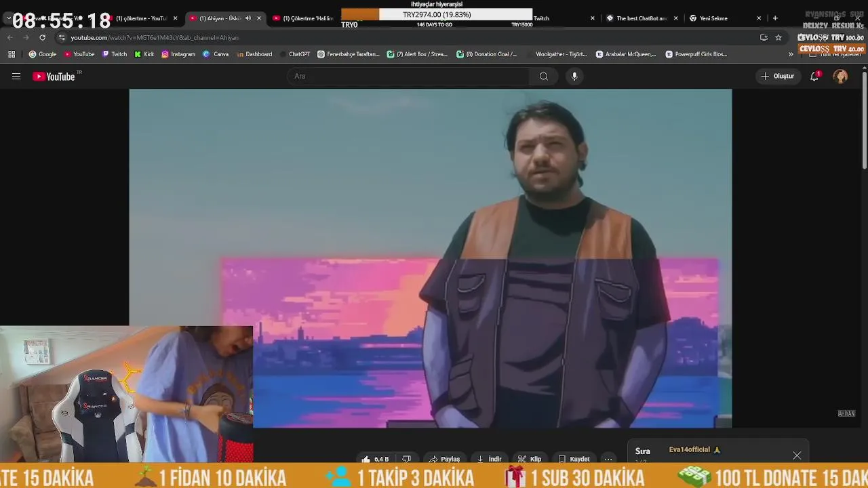Open the browser apps grid shortcut
Viewport: 868px width, 488px height.
coord(12,54)
